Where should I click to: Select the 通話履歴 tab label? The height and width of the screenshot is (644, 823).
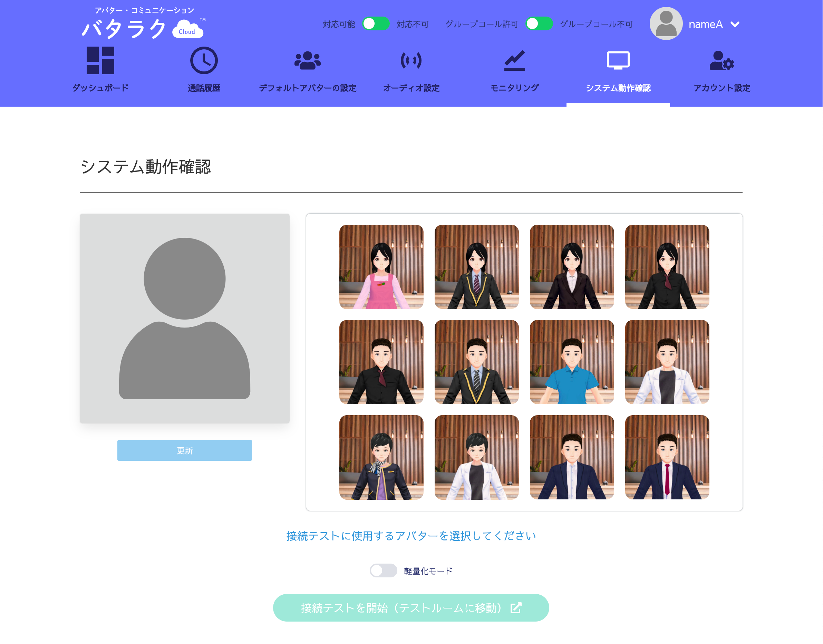204,88
